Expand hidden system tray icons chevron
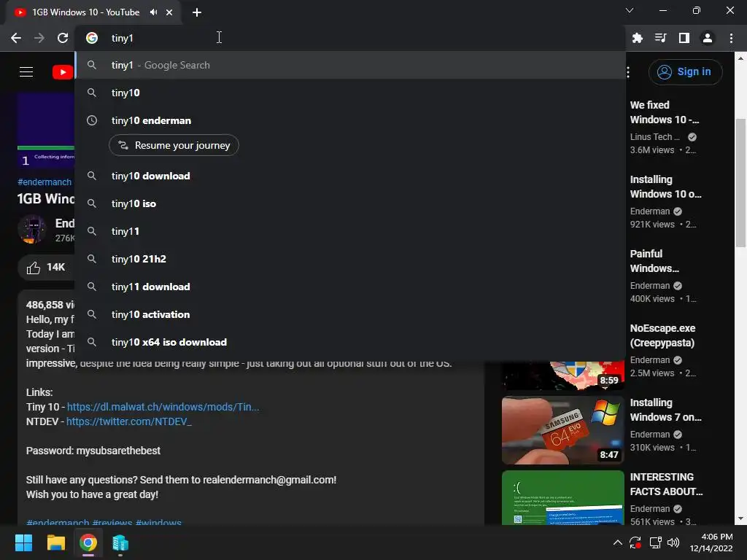Screen dimensions: 747x560 click(617, 542)
